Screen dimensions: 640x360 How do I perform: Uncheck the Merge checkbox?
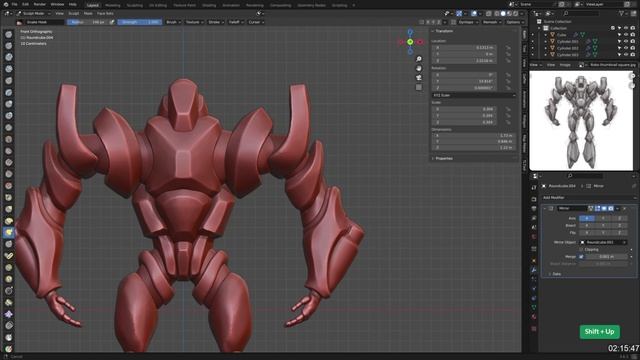click(581, 257)
